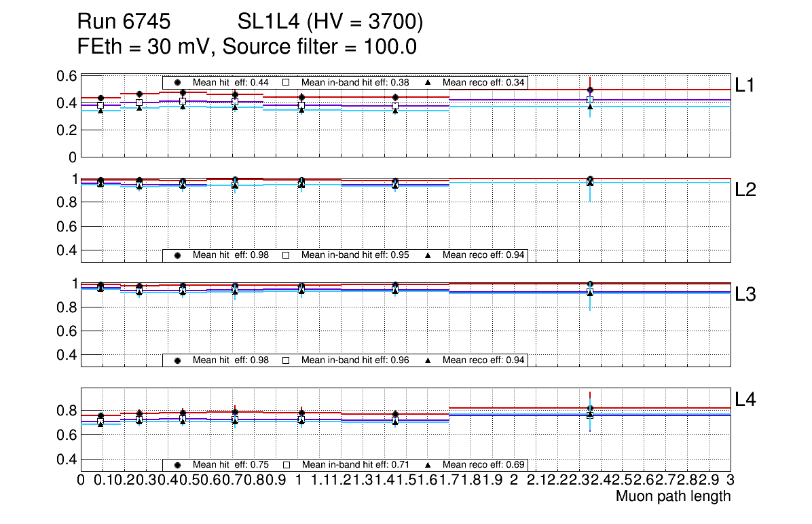This screenshot has width=812, height=524.
Task: Click the open square marker in L3 legend
Action: click(x=286, y=360)
